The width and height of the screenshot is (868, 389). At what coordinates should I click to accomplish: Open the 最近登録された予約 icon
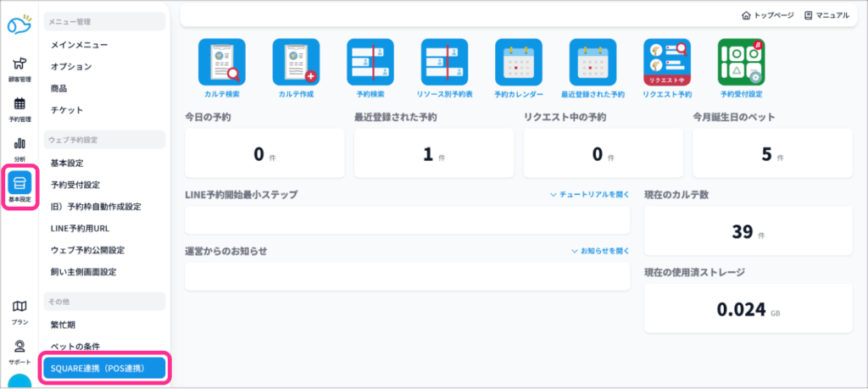[x=593, y=63]
